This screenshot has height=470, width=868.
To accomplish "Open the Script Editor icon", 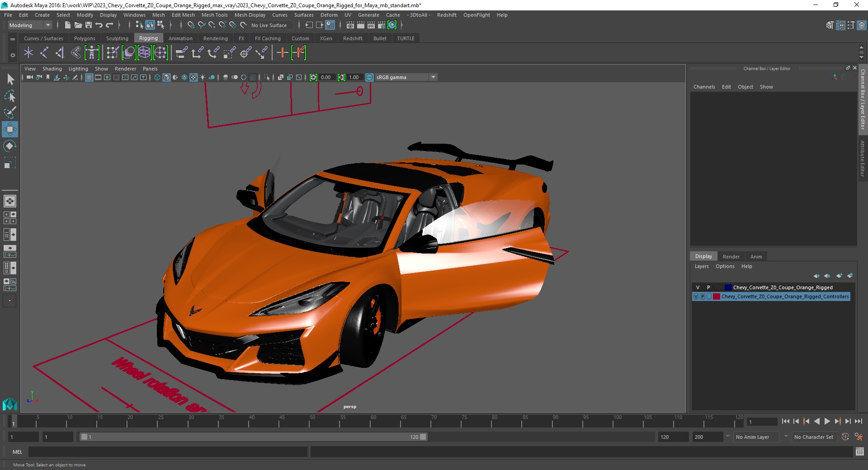I will (x=860, y=451).
